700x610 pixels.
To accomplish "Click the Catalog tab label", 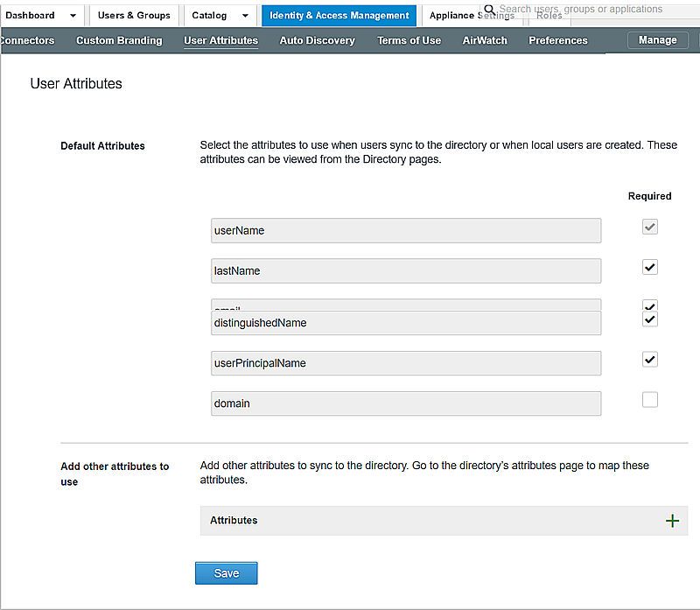I will pyautogui.click(x=209, y=15).
